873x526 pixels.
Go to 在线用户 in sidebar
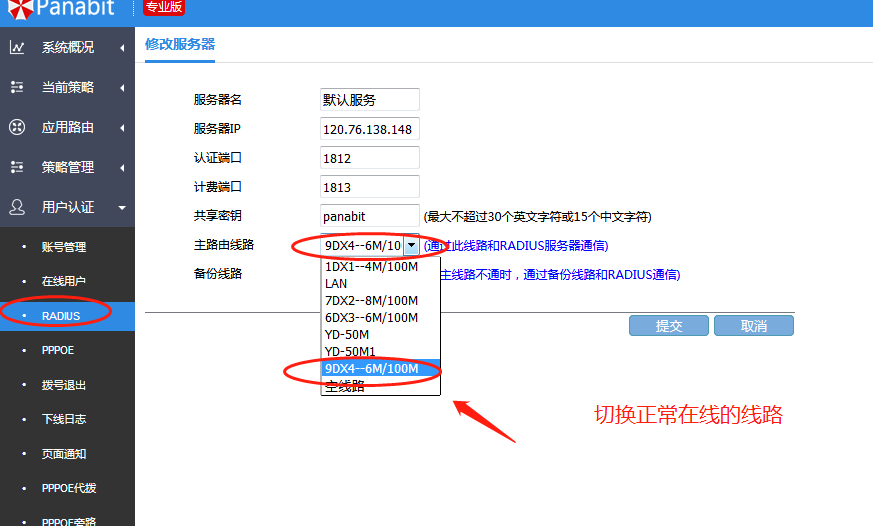(64, 281)
